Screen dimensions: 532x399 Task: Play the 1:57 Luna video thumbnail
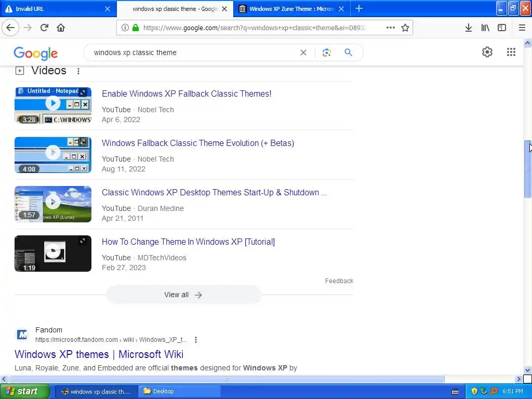(x=53, y=204)
